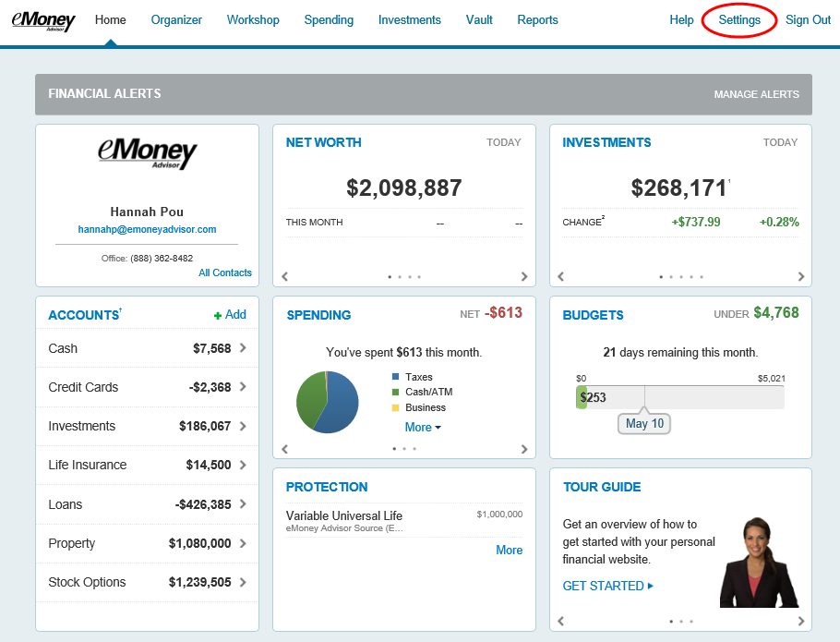Open the Vault tab
Viewport: 840px width, 642px height.
point(479,19)
